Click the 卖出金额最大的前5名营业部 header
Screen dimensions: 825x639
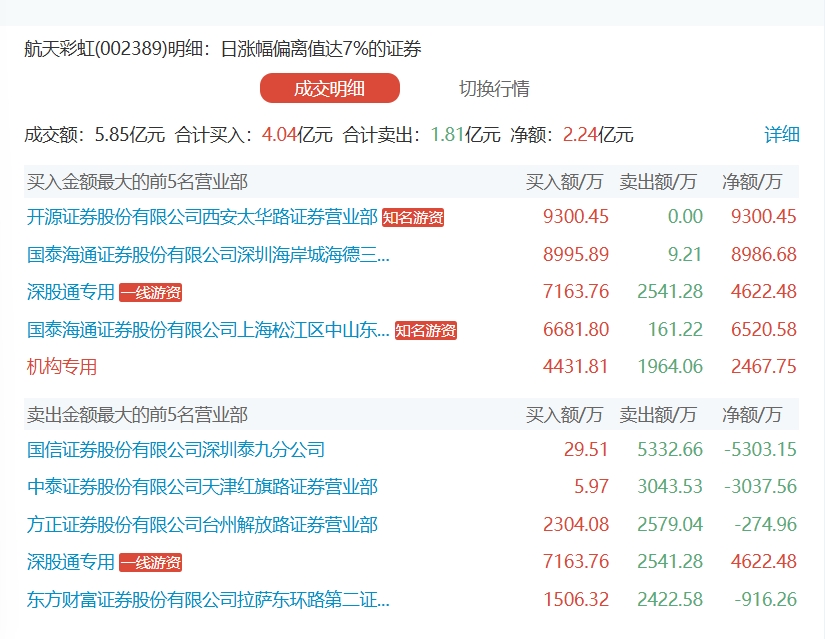pyautogui.click(x=137, y=415)
